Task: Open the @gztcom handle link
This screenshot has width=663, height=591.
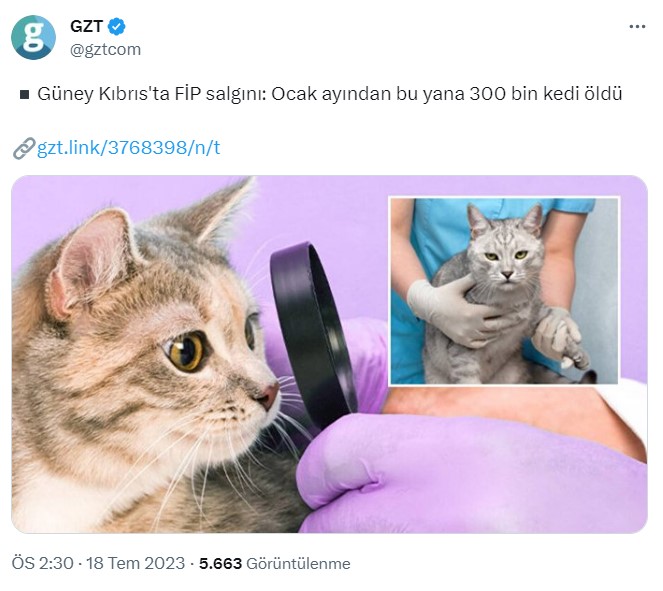Action: click(x=105, y=50)
